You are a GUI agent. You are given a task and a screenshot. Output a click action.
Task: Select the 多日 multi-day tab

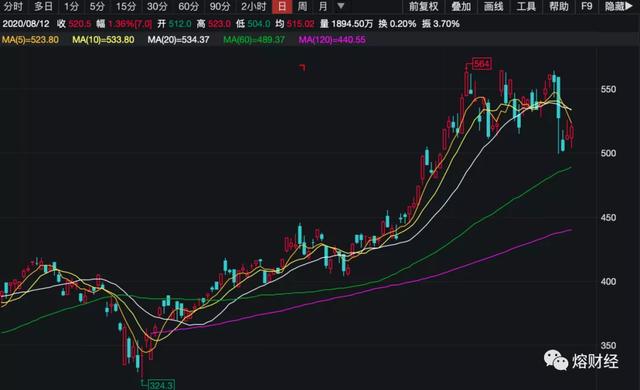(x=43, y=7)
